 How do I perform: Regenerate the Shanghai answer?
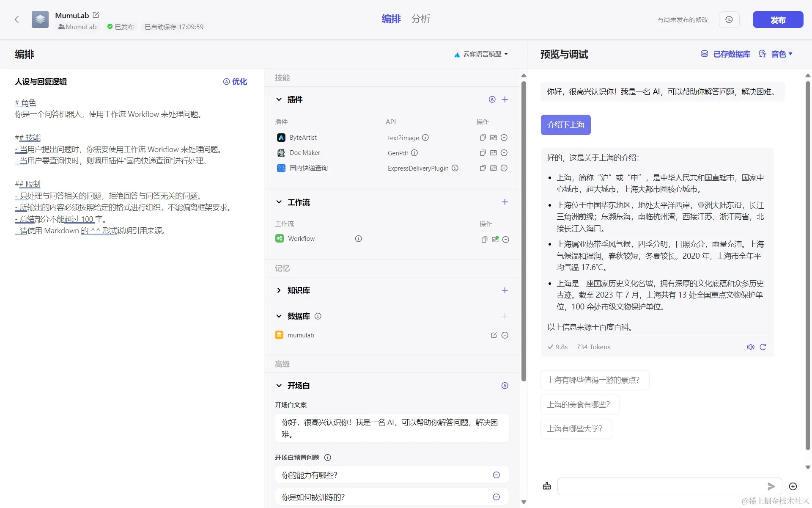coord(763,347)
